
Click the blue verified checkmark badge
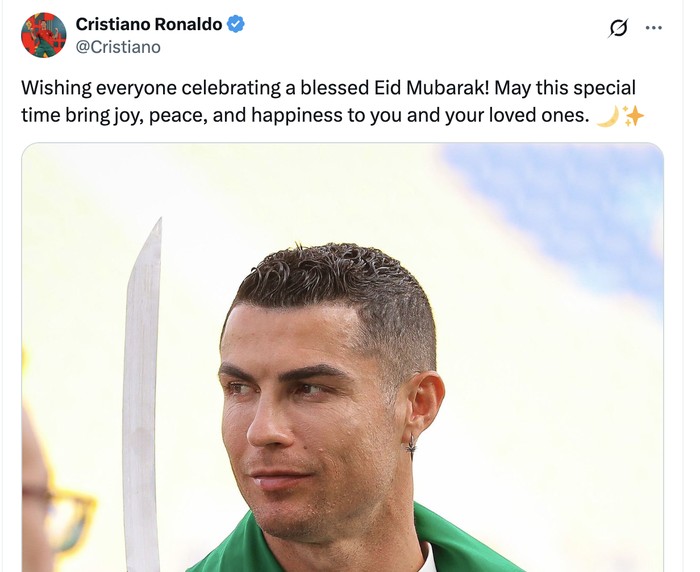point(236,24)
